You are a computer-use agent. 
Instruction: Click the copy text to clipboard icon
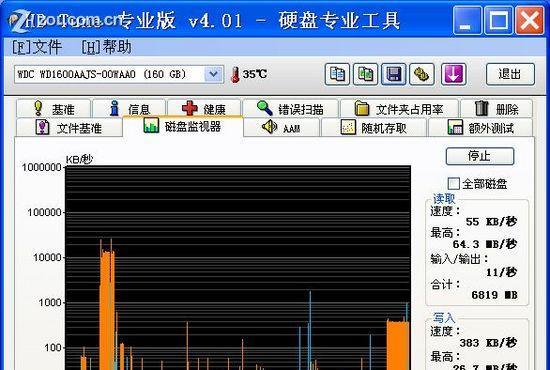[x=337, y=74]
